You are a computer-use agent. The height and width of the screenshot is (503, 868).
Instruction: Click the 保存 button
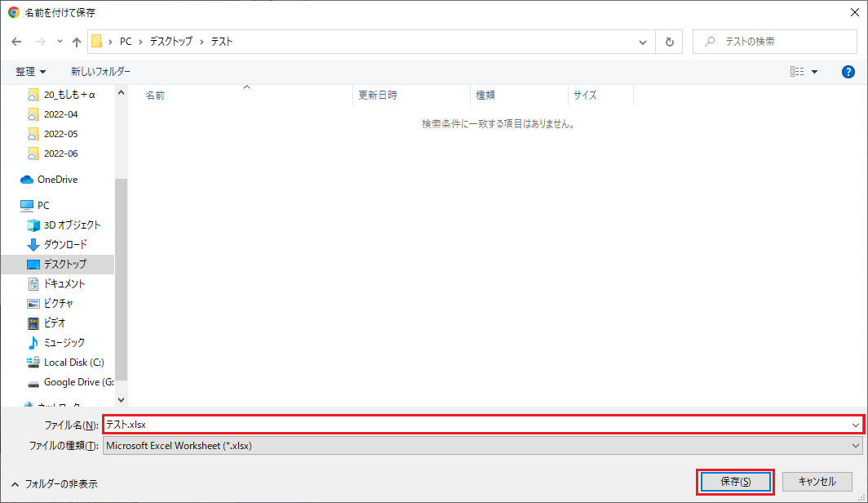[x=733, y=482]
